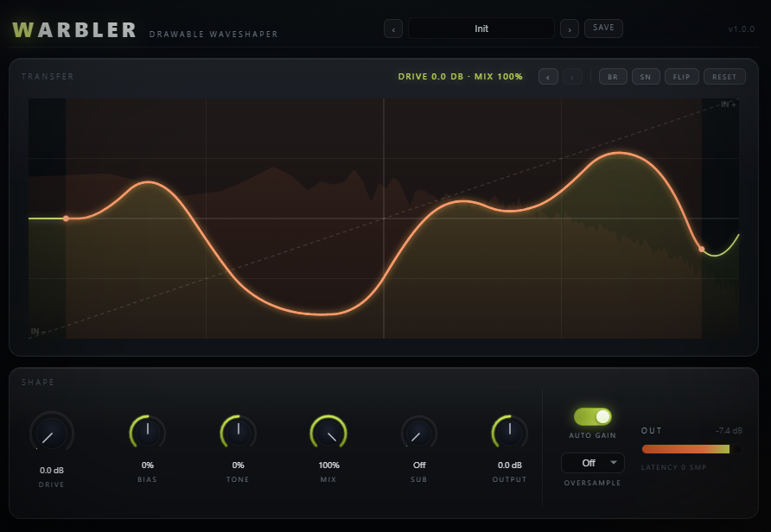Click the 0% Tone value
Viewport: 771px width, 532px height.
[238, 465]
